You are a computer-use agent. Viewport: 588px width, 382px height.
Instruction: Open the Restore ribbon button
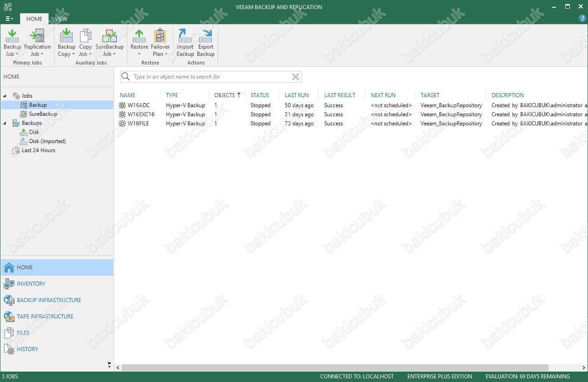[139, 43]
